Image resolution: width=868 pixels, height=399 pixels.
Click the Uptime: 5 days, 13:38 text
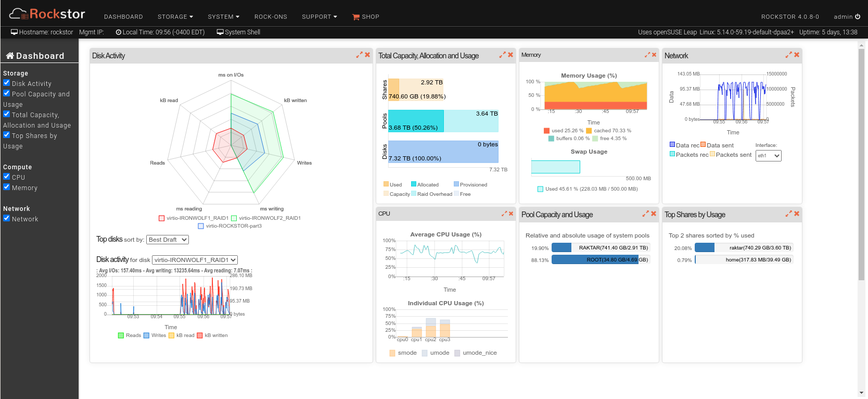tap(828, 32)
